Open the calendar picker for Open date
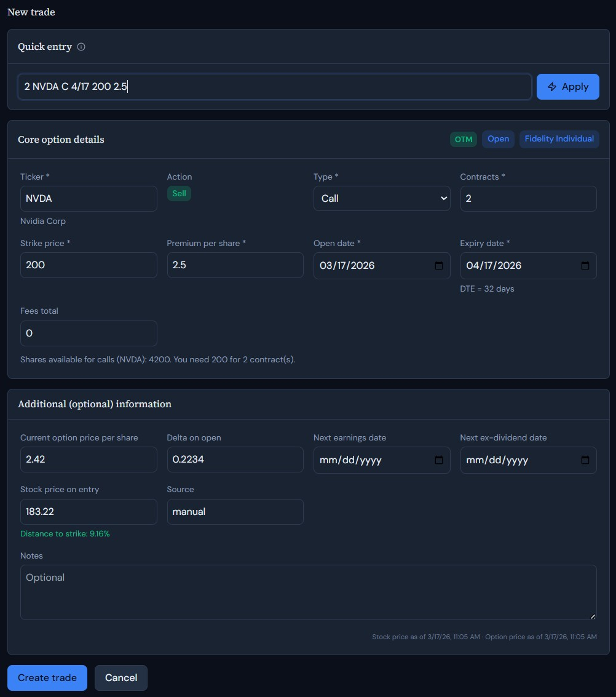This screenshot has width=616, height=697. [438, 266]
